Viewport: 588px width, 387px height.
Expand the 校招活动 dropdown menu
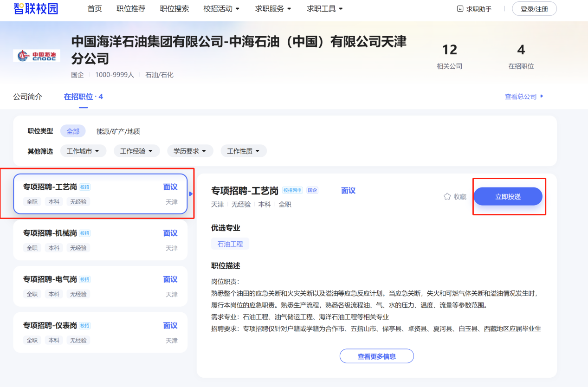222,9
